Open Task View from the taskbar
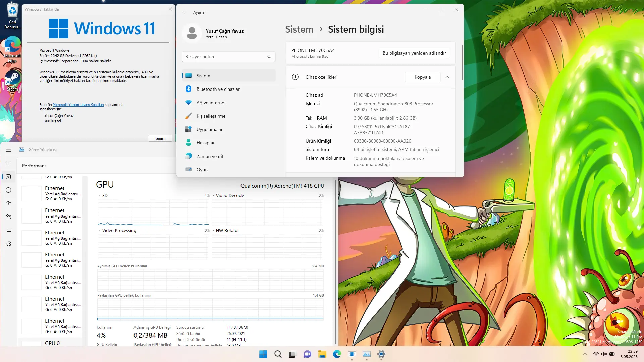Image resolution: width=644 pixels, height=362 pixels. click(292, 354)
